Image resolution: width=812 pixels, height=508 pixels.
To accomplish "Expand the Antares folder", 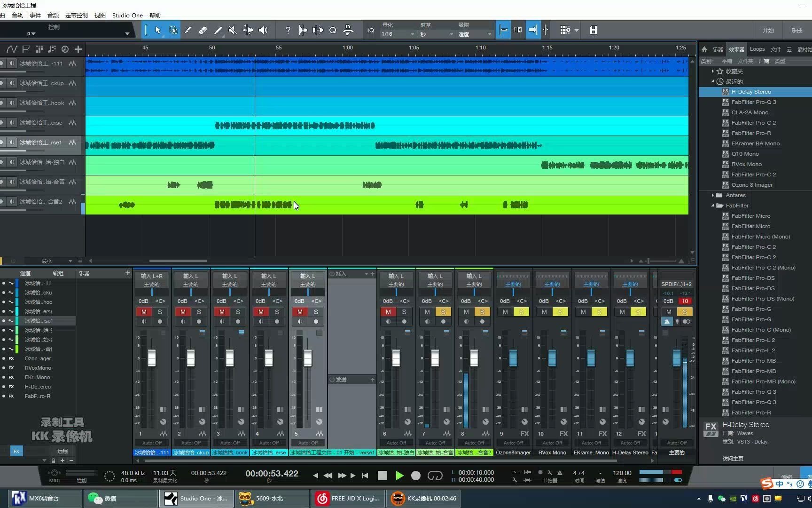I will 712,195.
